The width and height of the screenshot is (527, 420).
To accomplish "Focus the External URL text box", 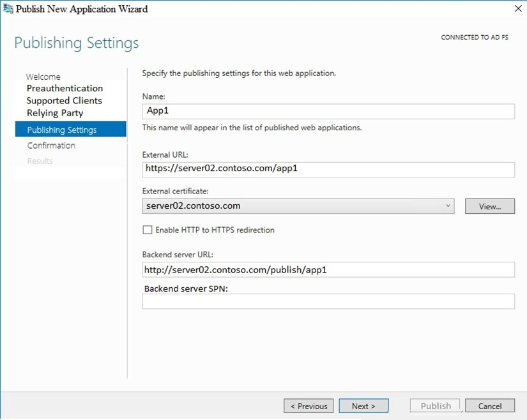I will (328, 169).
